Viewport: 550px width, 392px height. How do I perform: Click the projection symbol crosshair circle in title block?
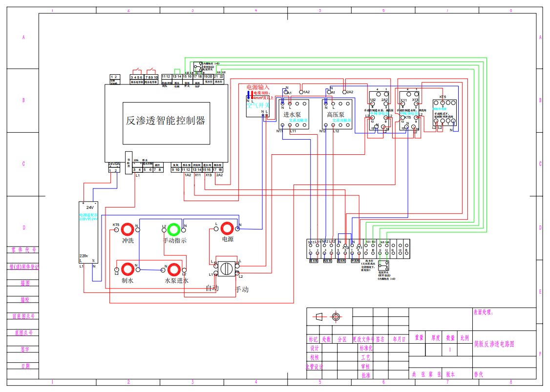(336, 317)
